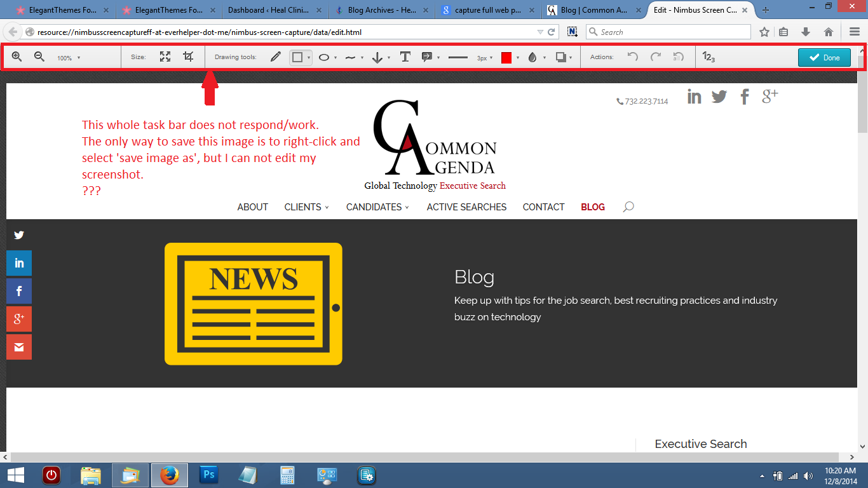Click the Common Agenda logo
868x488 pixels.
coord(435,146)
